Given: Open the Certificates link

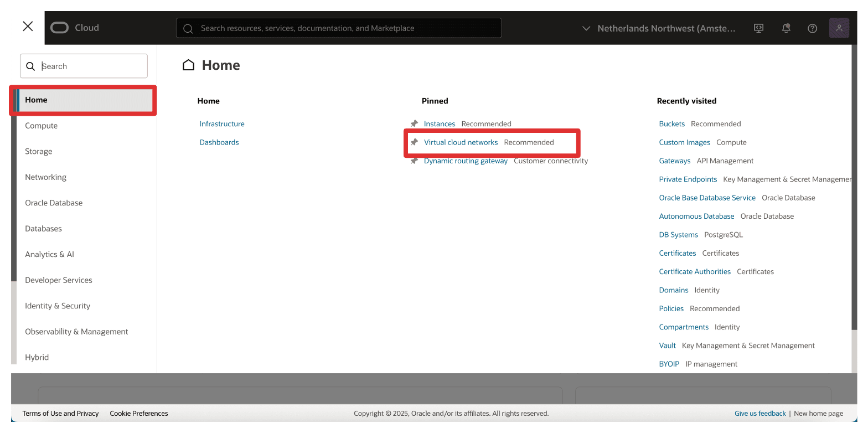Looking at the screenshot, I should 677,253.
